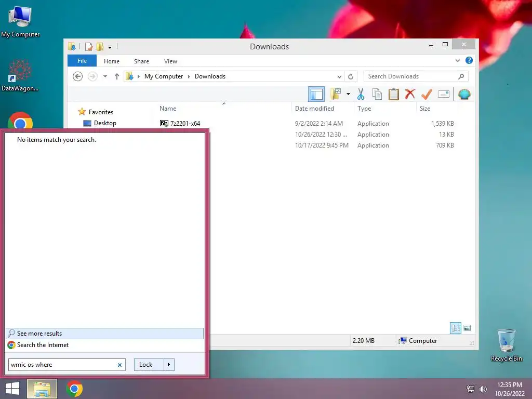532x399 pixels.
Task: Click date 10/26/2022 12:30 row
Action: coord(321,135)
